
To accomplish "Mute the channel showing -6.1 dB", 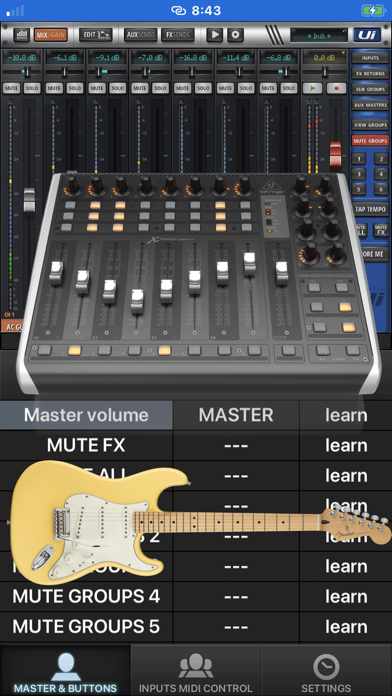I will click(54, 88).
